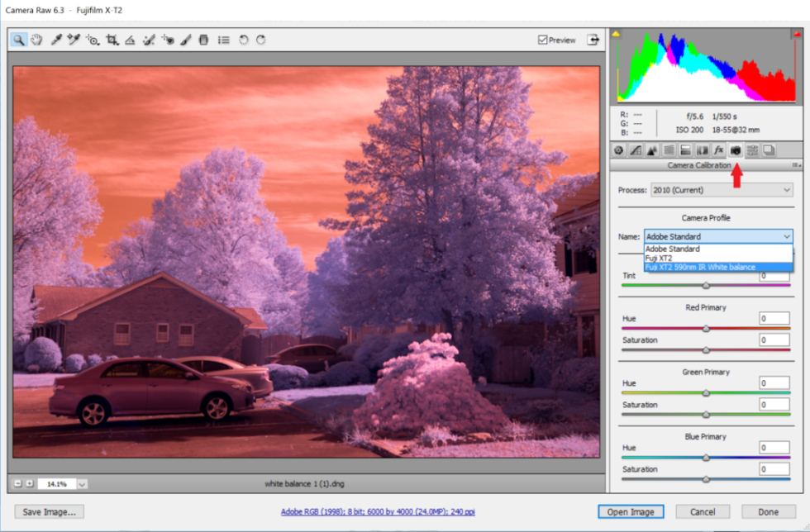The width and height of the screenshot is (810, 532).
Task: Open the Split Toning panel tab
Action: pyautogui.click(x=685, y=150)
